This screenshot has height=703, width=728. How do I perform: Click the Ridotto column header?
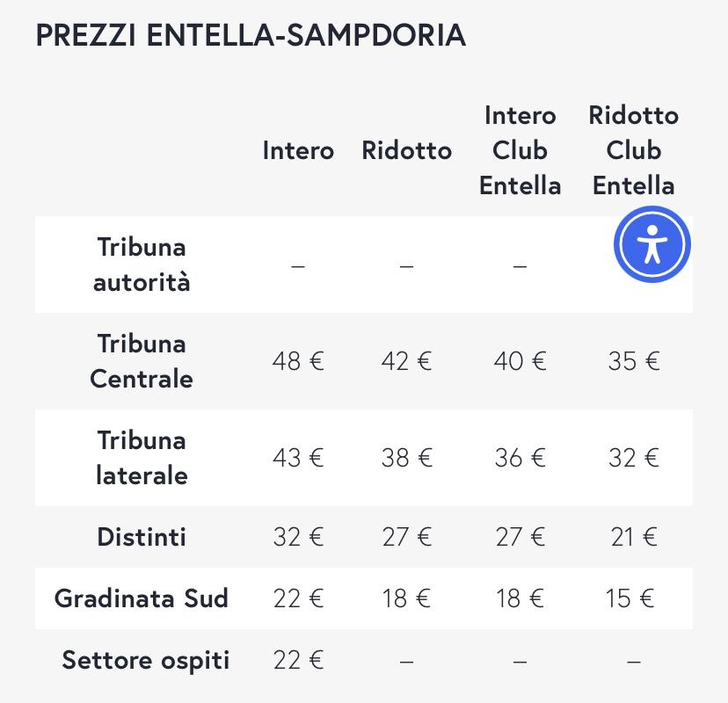click(406, 150)
